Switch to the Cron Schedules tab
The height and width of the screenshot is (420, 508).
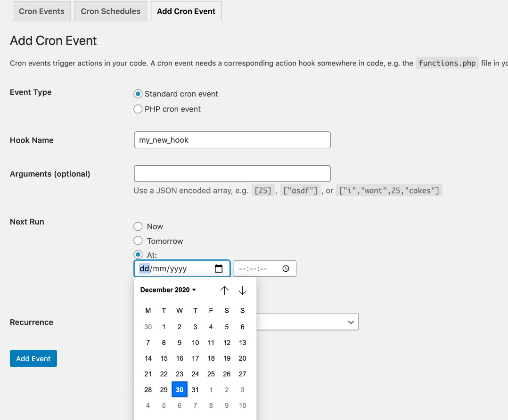(110, 11)
